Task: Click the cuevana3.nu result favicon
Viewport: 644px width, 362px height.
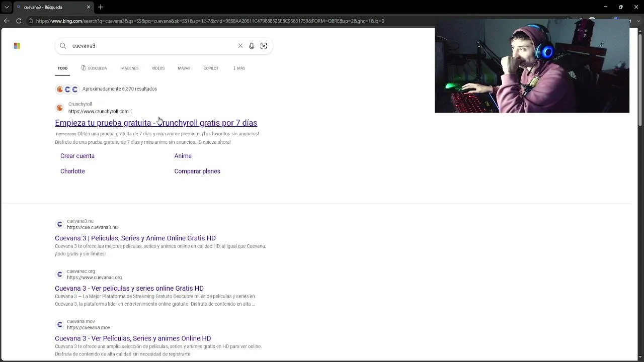Action: pos(59,224)
